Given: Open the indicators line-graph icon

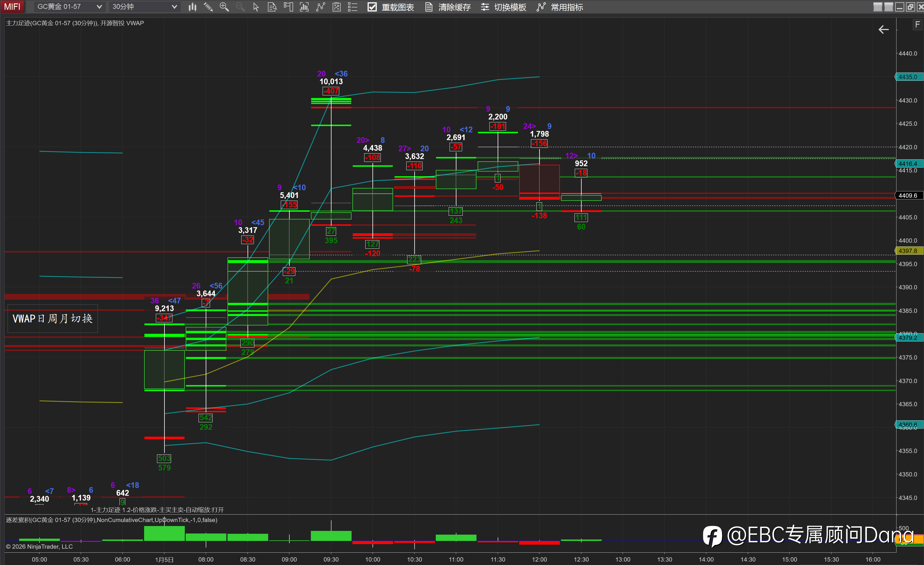Looking at the screenshot, I should click(320, 7).
